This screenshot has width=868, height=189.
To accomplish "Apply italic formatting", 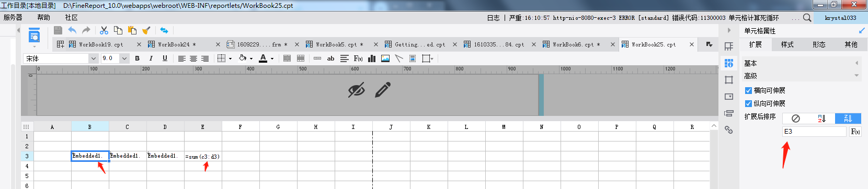I will tap(151, 58).
